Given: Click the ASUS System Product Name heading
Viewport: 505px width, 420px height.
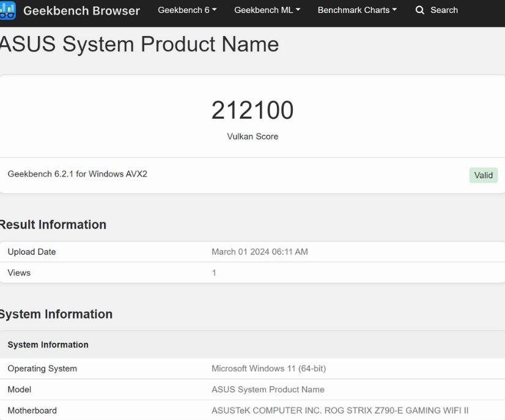Looking at the screenshot, I should coord(139,44).
